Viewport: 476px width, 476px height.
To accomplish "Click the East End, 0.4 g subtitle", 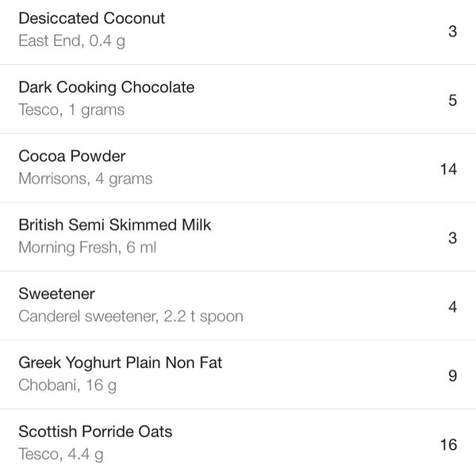I will click(71, 41).
